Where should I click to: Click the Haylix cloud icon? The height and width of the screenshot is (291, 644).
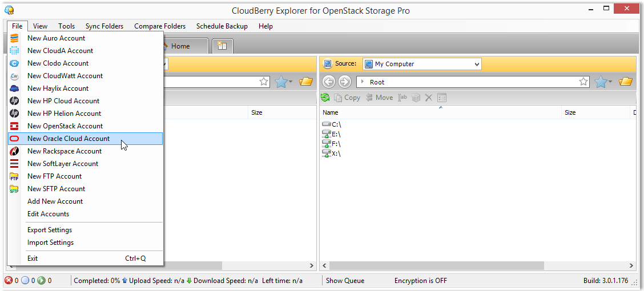click(14, 88)
